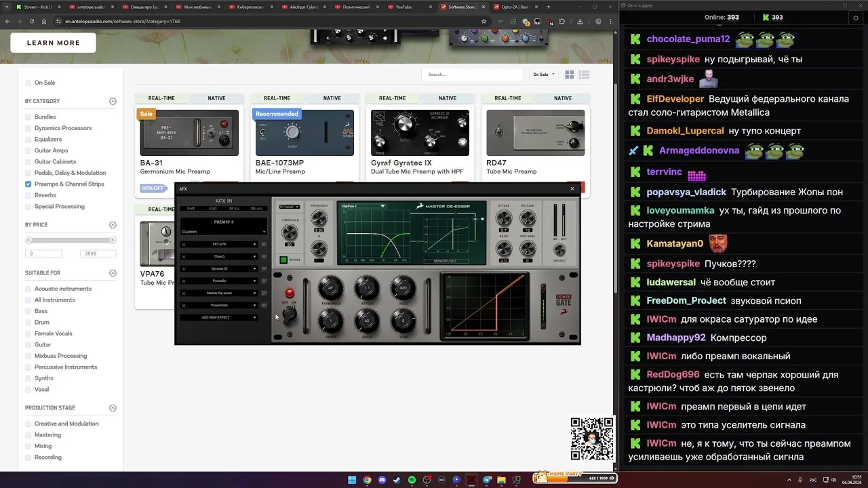Remove PowerGate effect with its X
The width and height of the screenshot is (868, 488).
coord(184,305)
